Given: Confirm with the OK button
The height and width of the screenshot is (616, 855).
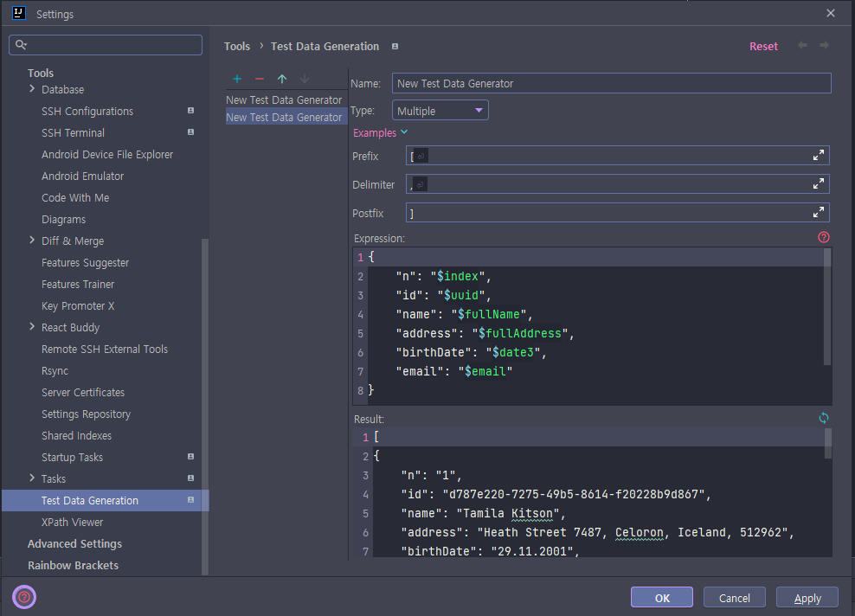Looking at the screenshot, I should click(662, 598).
